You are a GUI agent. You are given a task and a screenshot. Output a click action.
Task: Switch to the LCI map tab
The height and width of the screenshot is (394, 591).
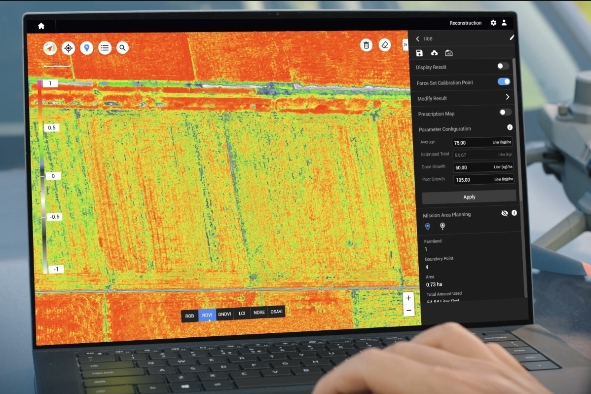click(242, 313)
